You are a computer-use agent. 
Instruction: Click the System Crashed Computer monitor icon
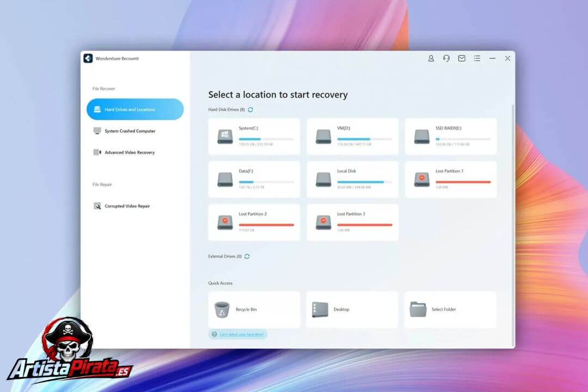click(97, 131)
